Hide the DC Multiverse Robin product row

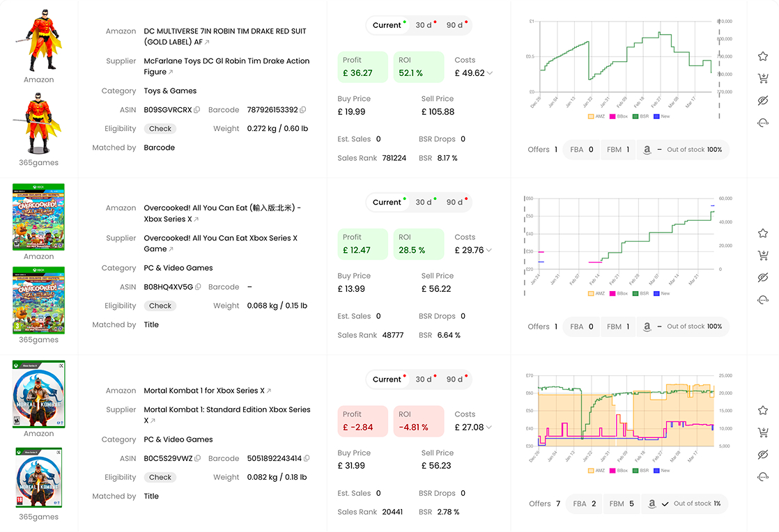[x=763, y=100]
